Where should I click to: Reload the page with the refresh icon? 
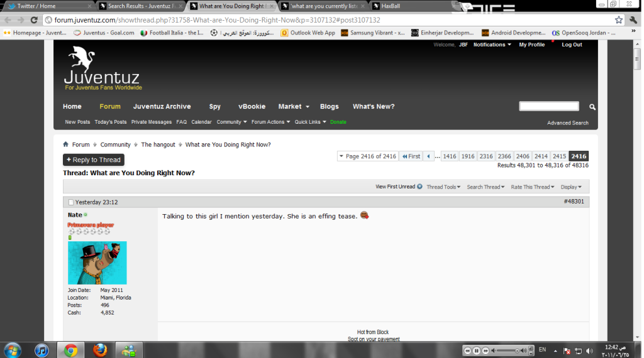pyautogui.click(x=34, y=19)
